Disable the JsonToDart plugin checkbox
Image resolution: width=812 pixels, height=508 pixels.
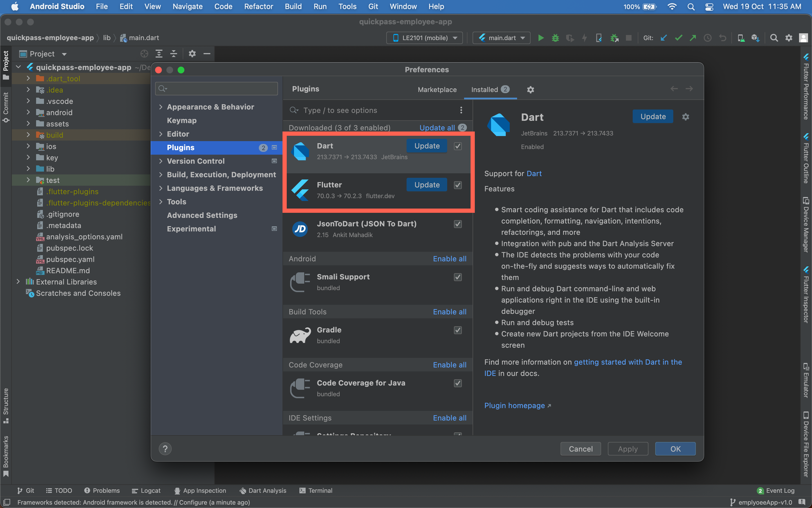click(x=458, y=224)
